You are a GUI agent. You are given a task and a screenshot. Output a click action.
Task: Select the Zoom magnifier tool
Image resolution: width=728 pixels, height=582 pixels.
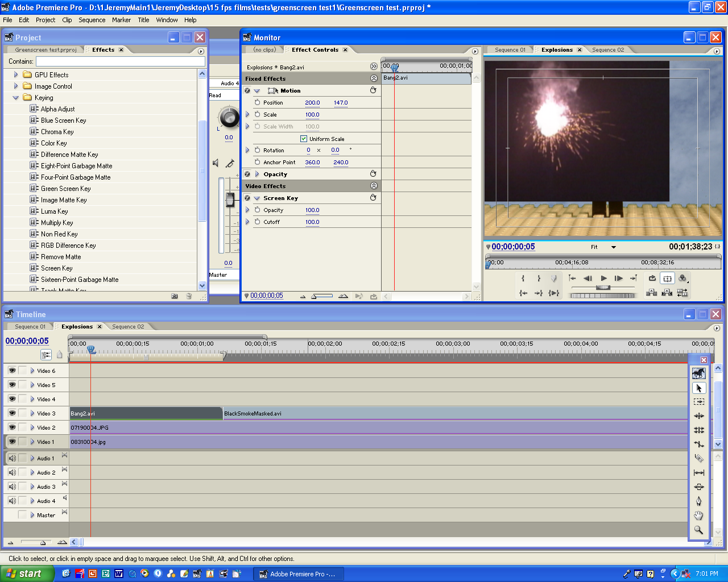coord(699,530)
